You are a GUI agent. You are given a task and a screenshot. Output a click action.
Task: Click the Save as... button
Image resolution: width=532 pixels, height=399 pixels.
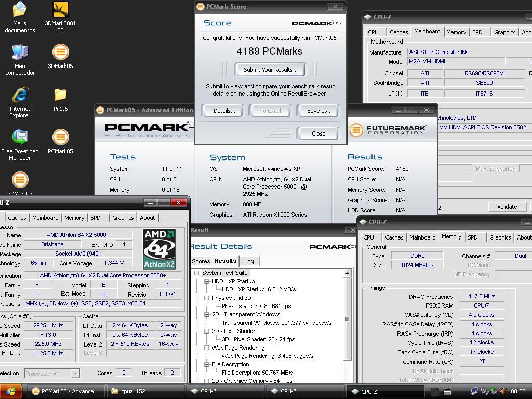pyautogui.click(x=319, y=111)
